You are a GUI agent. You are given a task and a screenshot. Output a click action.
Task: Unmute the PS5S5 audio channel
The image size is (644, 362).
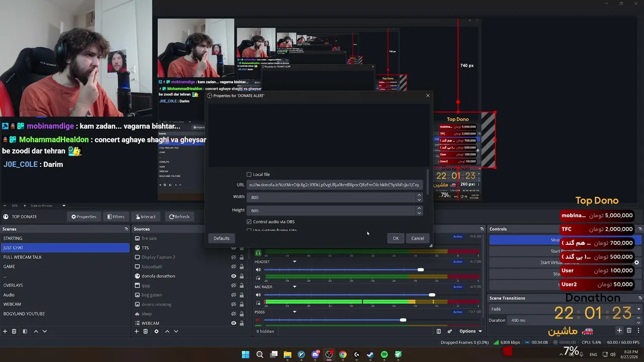pos(258,320)
